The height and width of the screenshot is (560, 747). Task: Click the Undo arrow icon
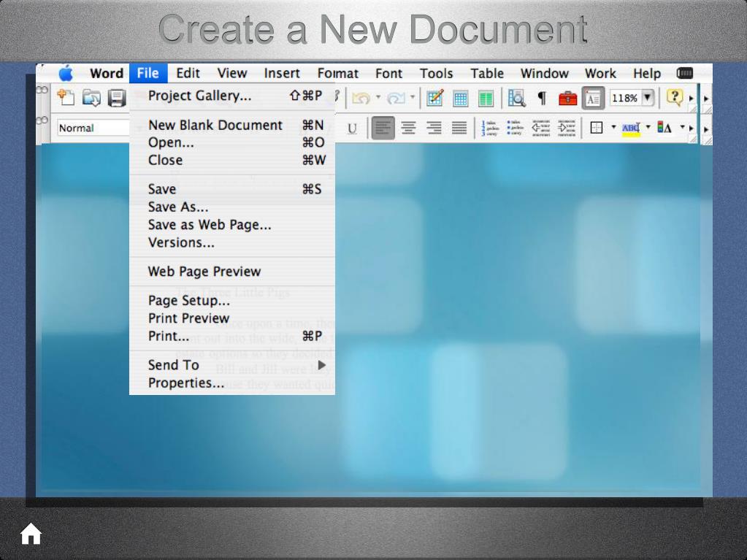point(361,98)
